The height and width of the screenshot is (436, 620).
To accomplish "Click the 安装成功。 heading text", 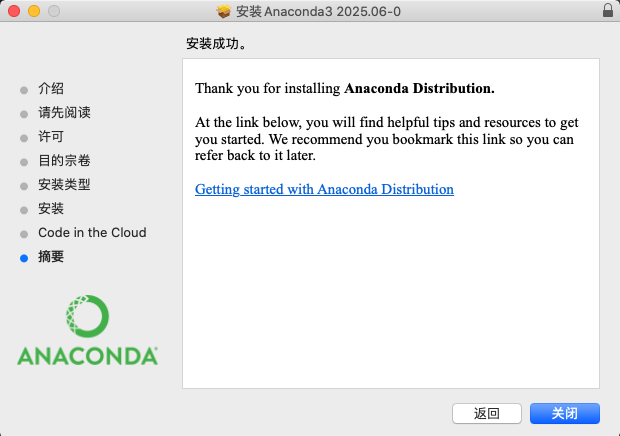I will (x=216, y=44).
